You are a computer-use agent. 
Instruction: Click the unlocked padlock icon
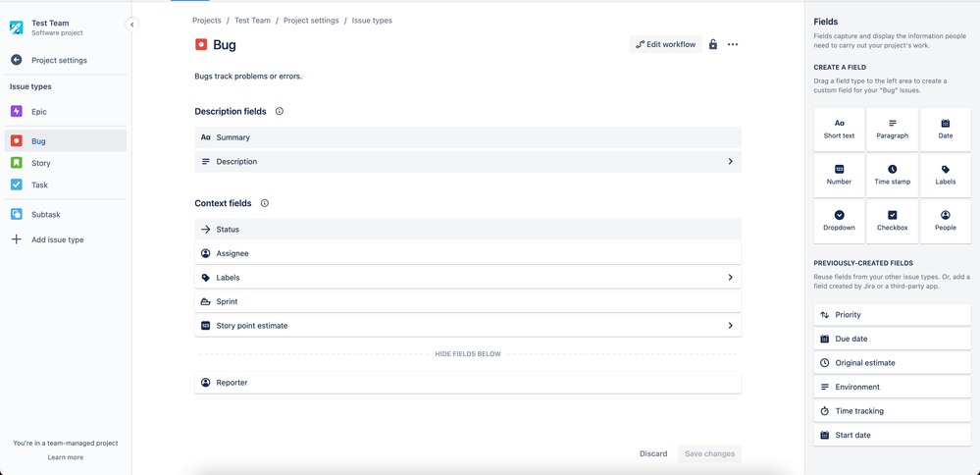tap(713, 44)
